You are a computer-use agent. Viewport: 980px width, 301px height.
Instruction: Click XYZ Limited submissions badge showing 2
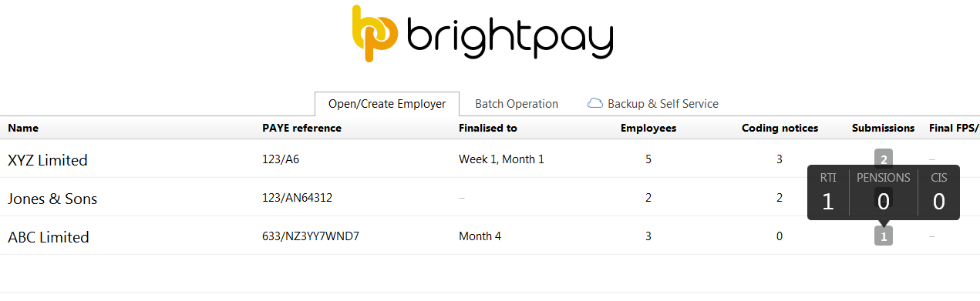[884, 158]
